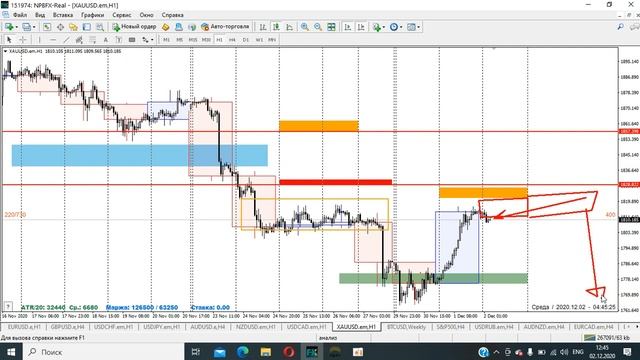Toggle the Navigator folder icon
The width and height of the screenshot is (640, 360).
73,27
